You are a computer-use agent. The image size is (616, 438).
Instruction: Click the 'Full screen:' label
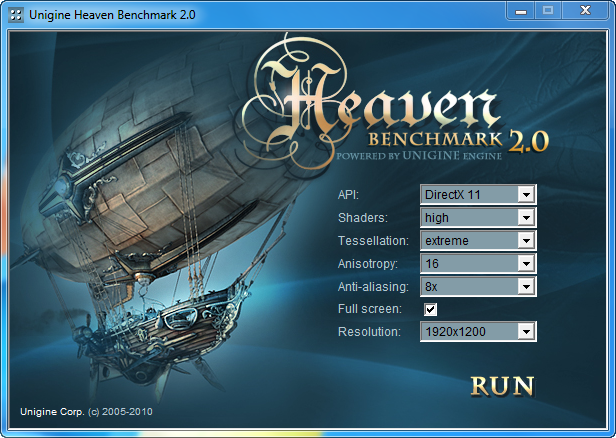click(370, 309)
